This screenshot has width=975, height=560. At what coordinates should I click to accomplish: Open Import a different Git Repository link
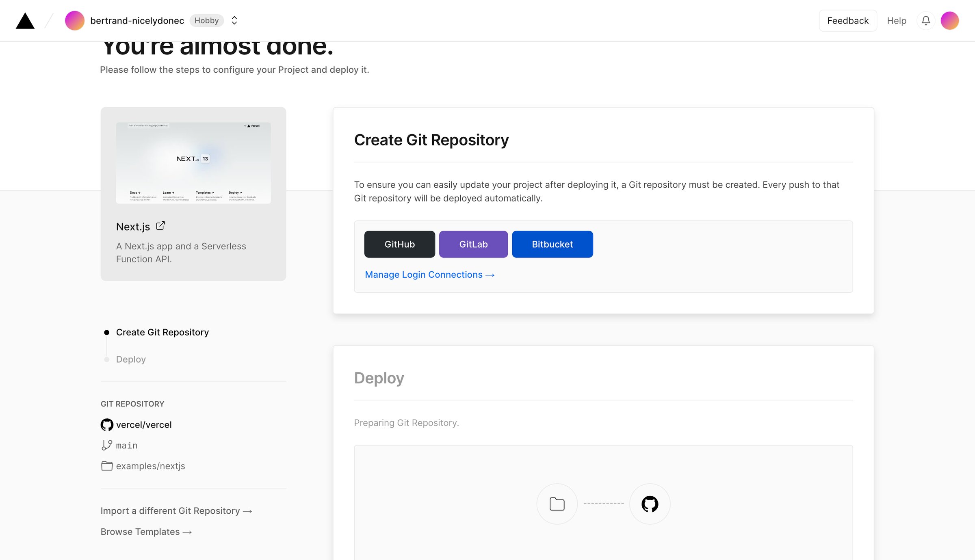176,511
